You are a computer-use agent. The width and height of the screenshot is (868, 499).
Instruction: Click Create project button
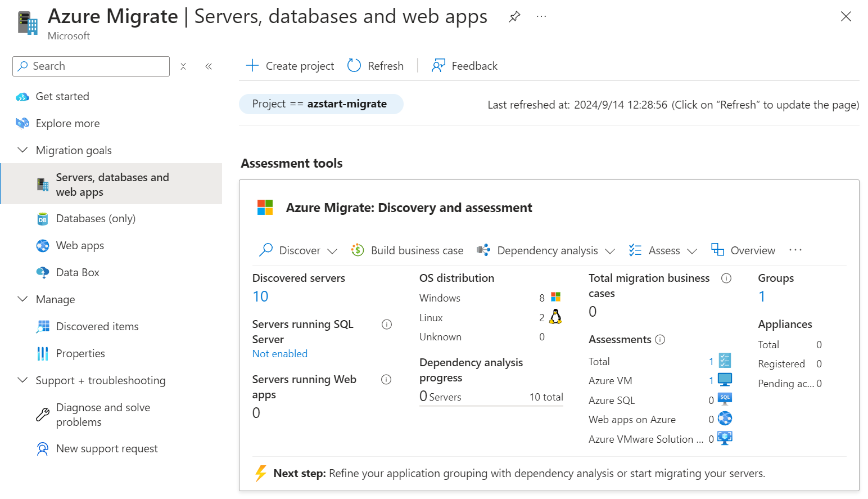(290, 66)
